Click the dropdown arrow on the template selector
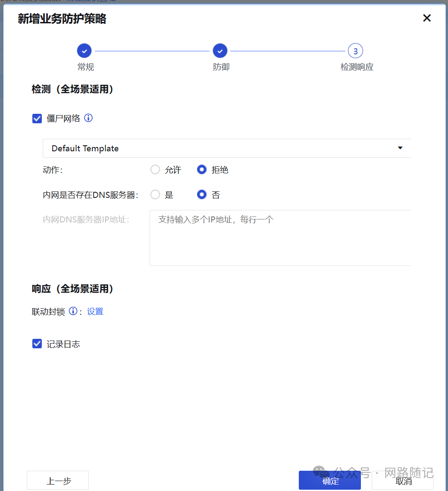448x491 pixels. click(400, 148)
